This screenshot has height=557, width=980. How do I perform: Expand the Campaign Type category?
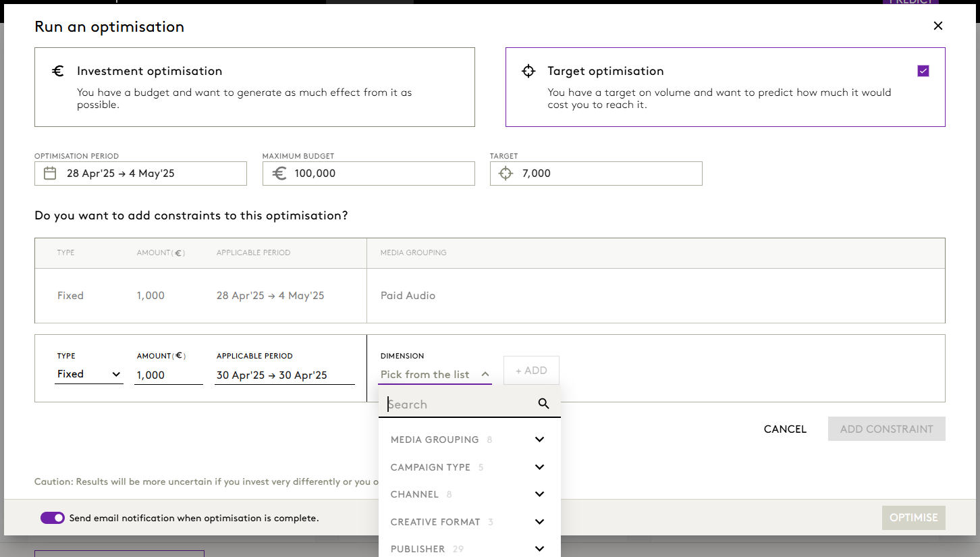click(x=469, y=467)
